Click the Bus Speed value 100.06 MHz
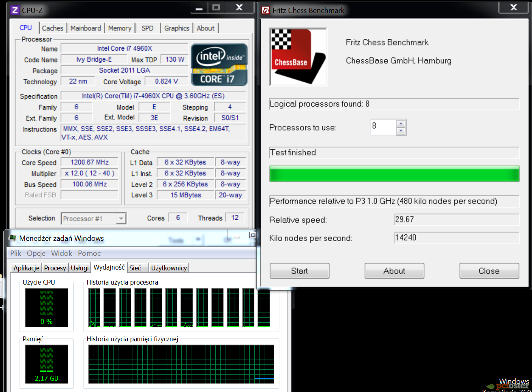The height and width of the screenshot is (392, 532). [x=90, y=184]
